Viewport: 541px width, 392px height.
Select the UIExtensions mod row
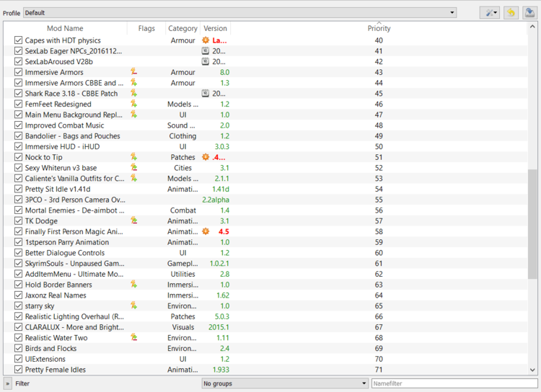pyautogui.click(x=265, y=359)
